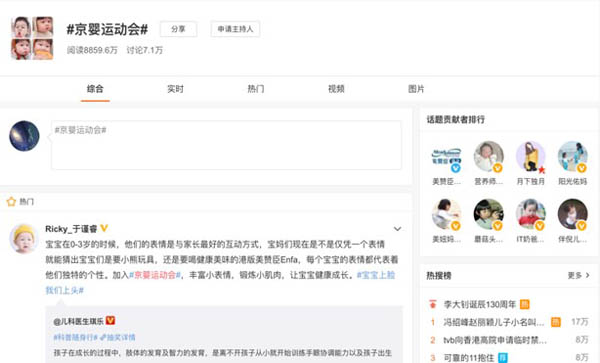The width and height of the screenshot is (600, 363).
Task: Open hot search 冯绍峰赵丽颖儿子小名叫
Action: pyautogui.click(x=494, y=322)
